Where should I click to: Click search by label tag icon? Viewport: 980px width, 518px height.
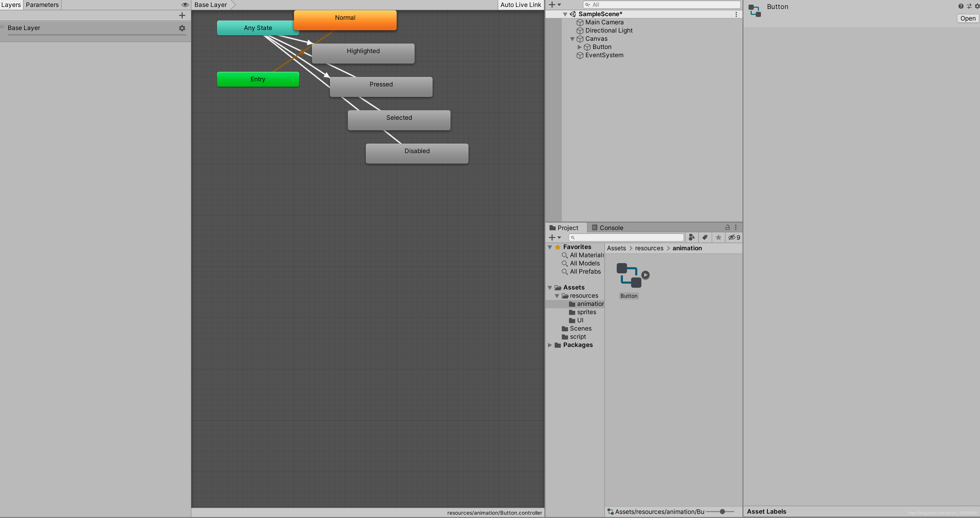705,237
